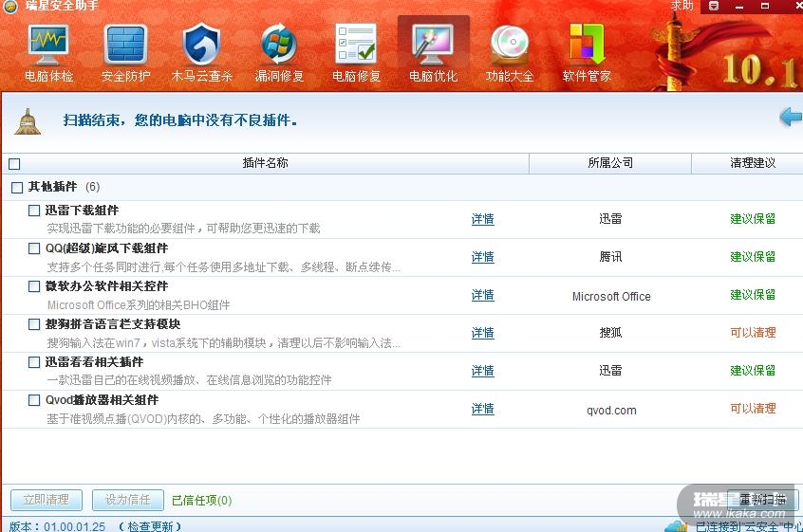The width and height of the screenshot is (803, 532).
Task: Open 已信任项(0) trusted list
Action: click(x=202, y=501)
